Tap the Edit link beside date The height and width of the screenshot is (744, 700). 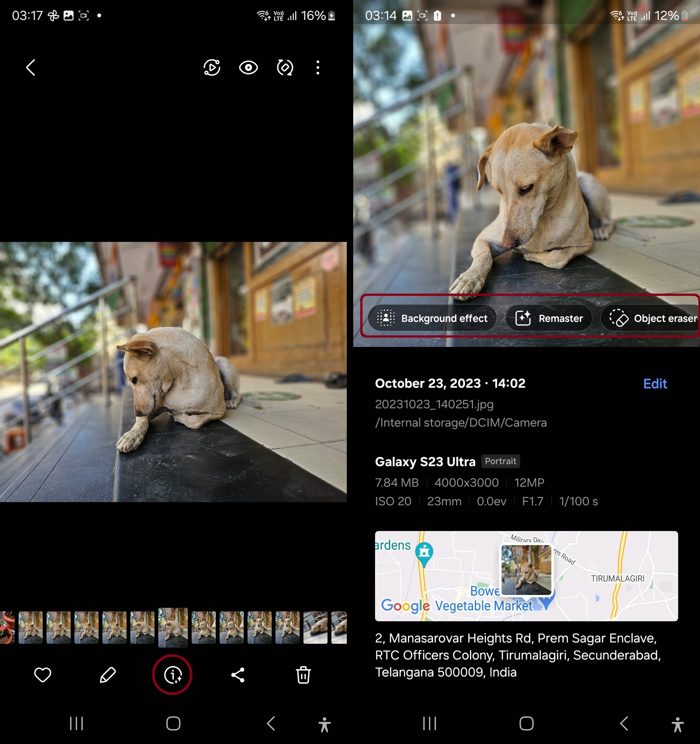click(x=655, y=384)
